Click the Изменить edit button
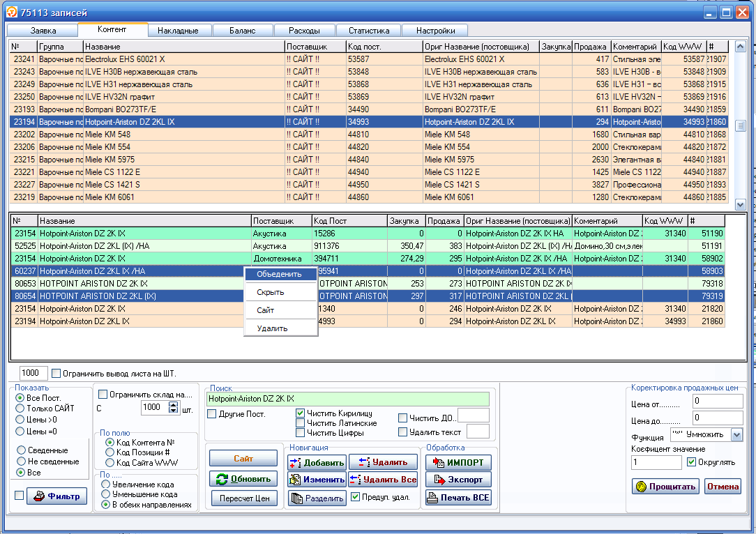Viewport: 756px width, 534px height. click(317, 480)
